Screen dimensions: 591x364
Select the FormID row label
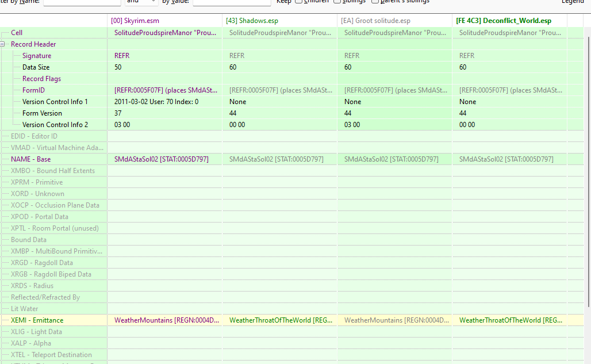tap(33, 90)
